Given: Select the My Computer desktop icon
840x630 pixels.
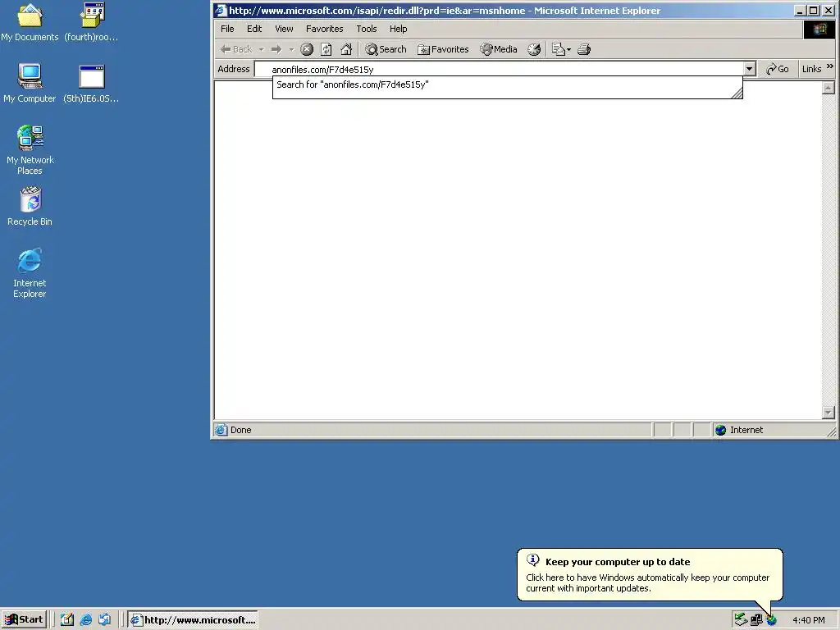Looking at the screenshot, I should pyautogui.click(x=30, y=83).
